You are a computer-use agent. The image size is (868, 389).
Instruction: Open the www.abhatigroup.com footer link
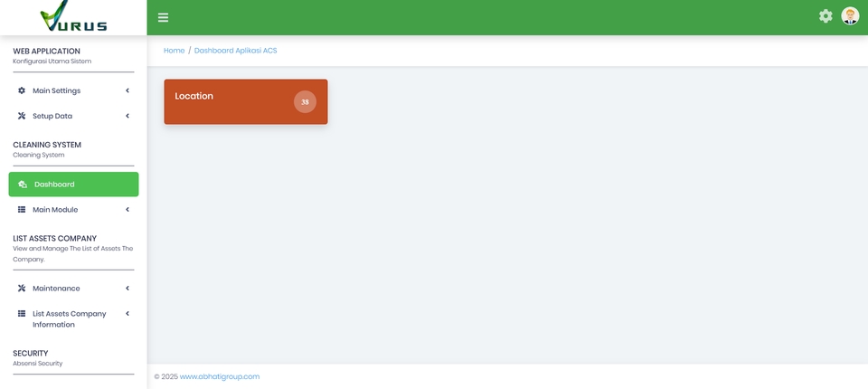220,376
